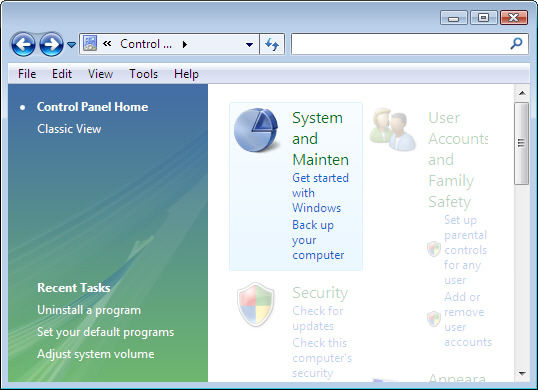Image resolution: width=538 pixels, height=390 pixels.
Task: Select the 'Control ...' breadcrumb text
Action: click(x=146, y=44)
